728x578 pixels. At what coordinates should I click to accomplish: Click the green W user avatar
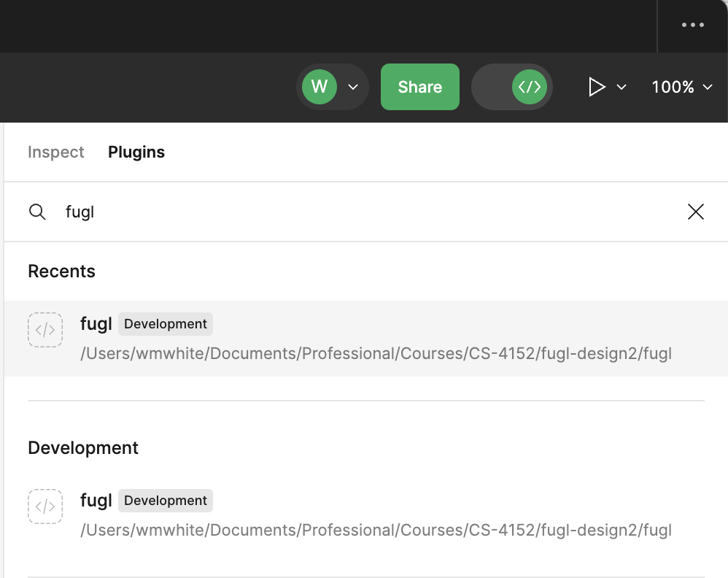click(319, 87)
